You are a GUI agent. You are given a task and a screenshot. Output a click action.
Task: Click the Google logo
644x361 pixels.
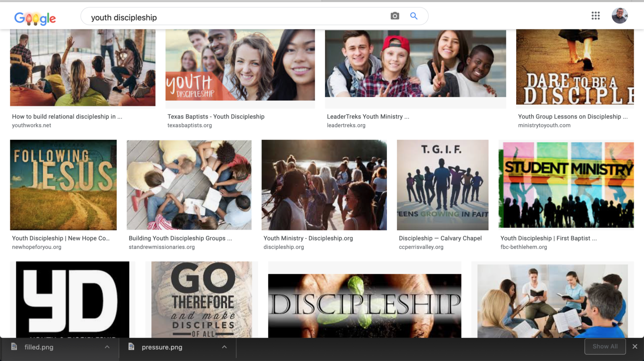[35, 18]
